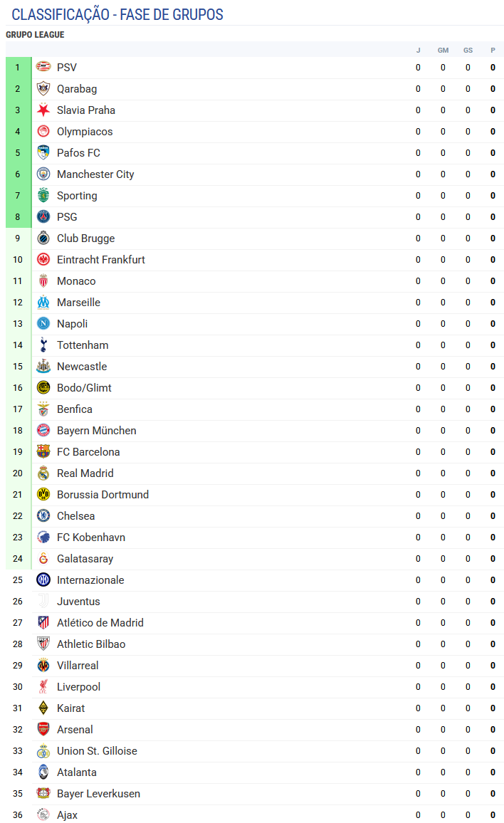Click the Borussia Dortmund crest

click(x=43, y=494)
